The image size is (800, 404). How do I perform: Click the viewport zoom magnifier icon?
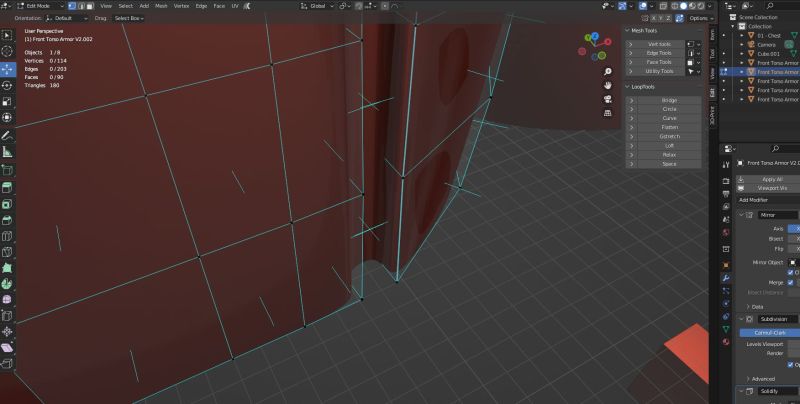coord(608,72)
